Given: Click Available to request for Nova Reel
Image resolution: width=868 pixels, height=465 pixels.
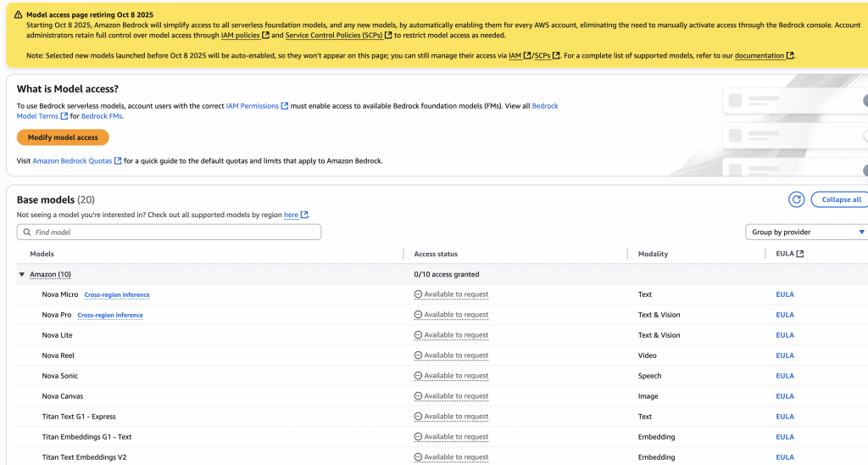Looking at the screenshot, I should 456,356.
